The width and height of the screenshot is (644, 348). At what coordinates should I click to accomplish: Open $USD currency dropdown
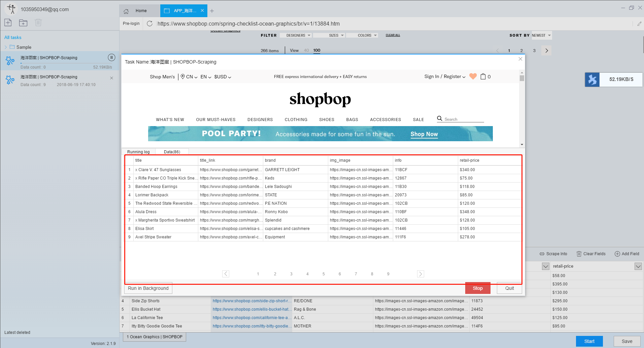tap(223, 77)
